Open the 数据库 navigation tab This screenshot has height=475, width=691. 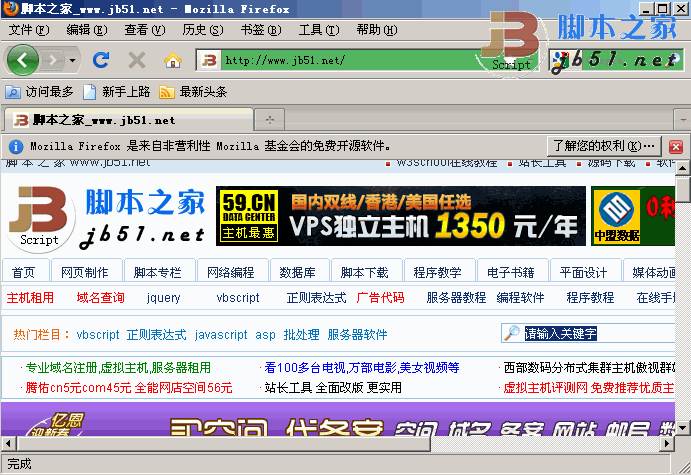[x=298, y=271]
